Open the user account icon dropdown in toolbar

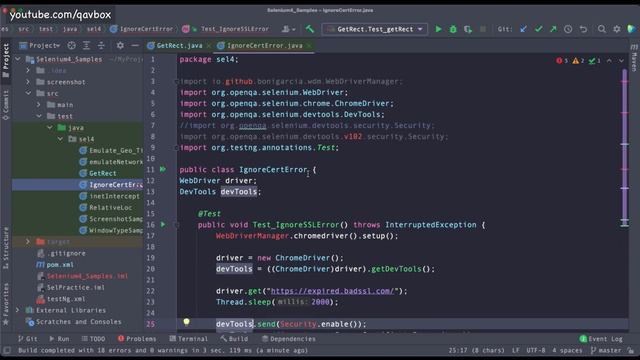pos(288,29)
